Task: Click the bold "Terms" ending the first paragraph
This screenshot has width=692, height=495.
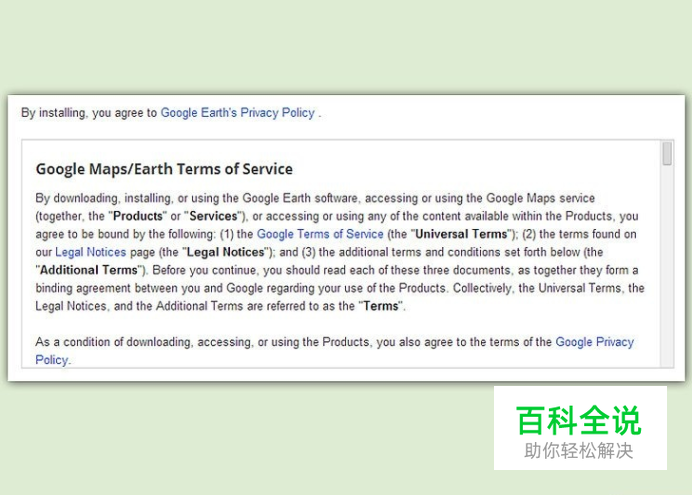Action: [380, 306]
